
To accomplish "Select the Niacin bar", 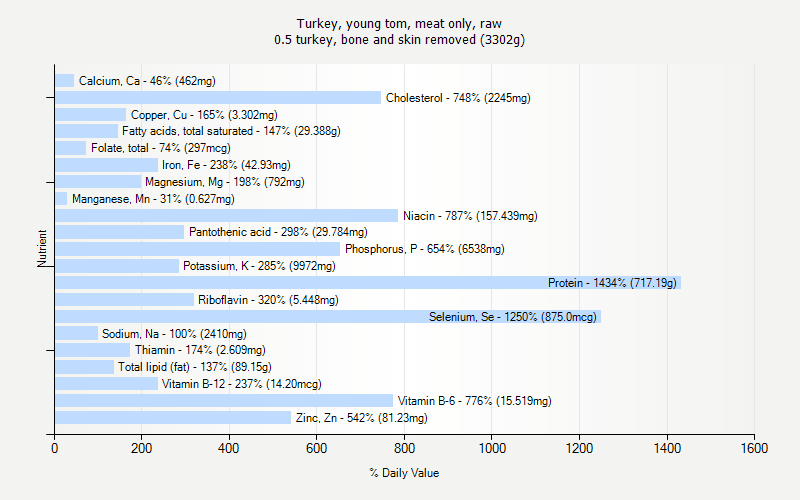I will (x=226, y=216).
